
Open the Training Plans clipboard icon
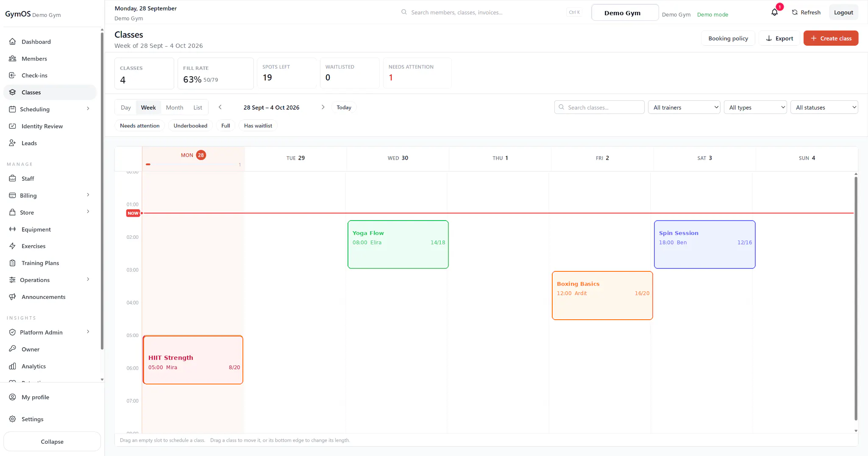[x=13, y=263]
